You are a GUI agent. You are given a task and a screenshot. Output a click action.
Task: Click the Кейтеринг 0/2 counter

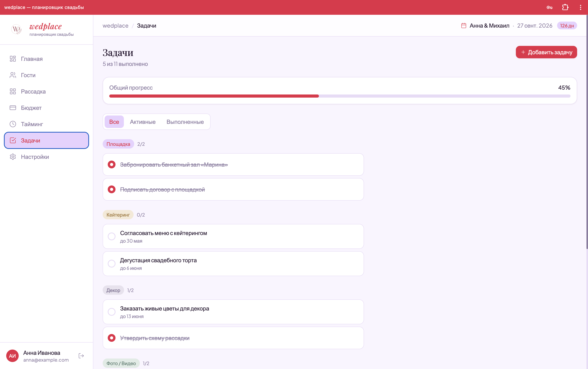click(141, 215)
